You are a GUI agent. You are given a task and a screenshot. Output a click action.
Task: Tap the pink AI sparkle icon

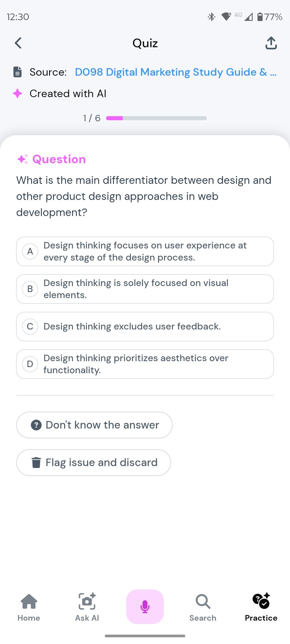17,93
